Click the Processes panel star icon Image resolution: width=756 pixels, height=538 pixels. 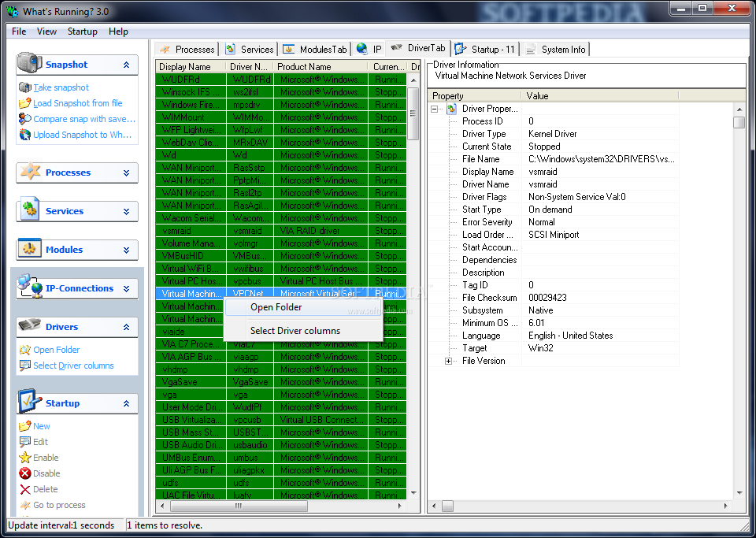(x=30, y=172)
